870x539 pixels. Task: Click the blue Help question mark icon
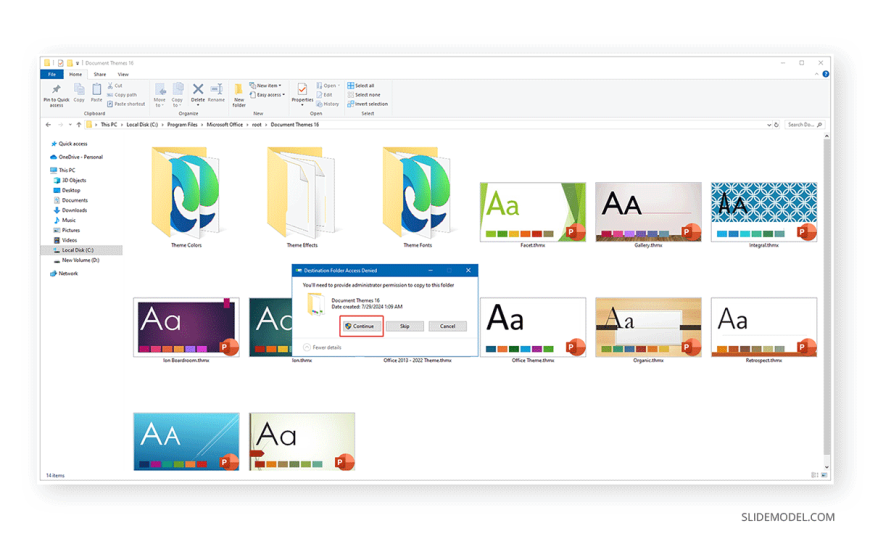pos(826,74)
